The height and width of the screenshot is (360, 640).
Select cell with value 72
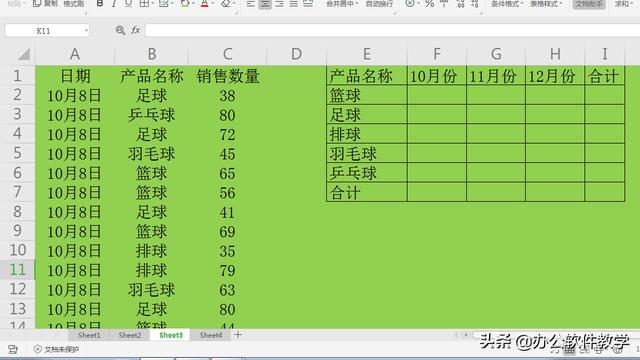point(227,134)
